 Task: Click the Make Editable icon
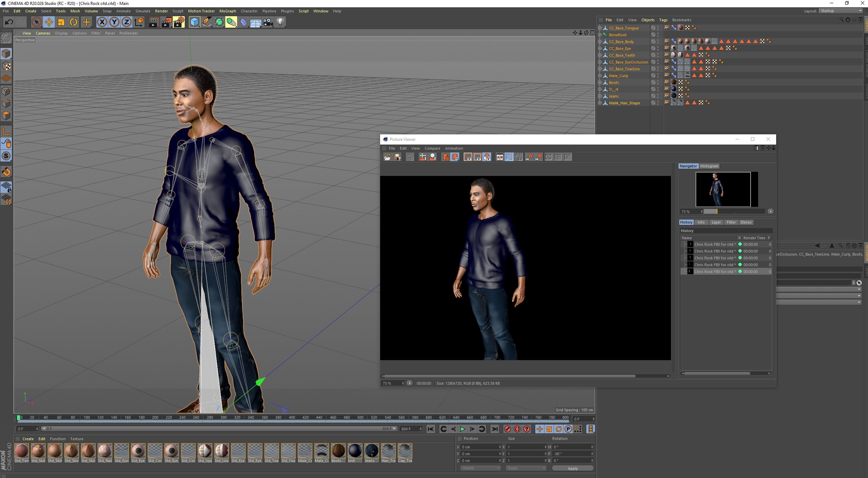coord(6,38)
